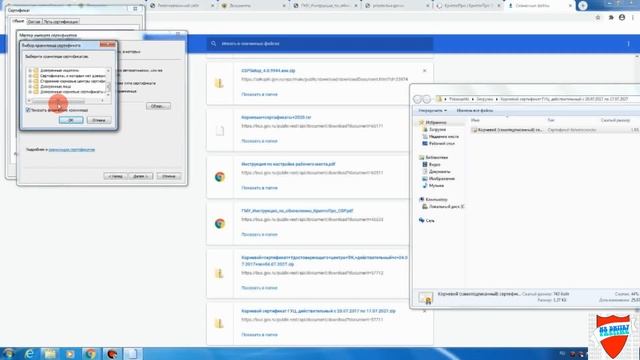640x360 pixels.
Task: Click the CSPSetup zip archive file icon
Action: (220, 83)
